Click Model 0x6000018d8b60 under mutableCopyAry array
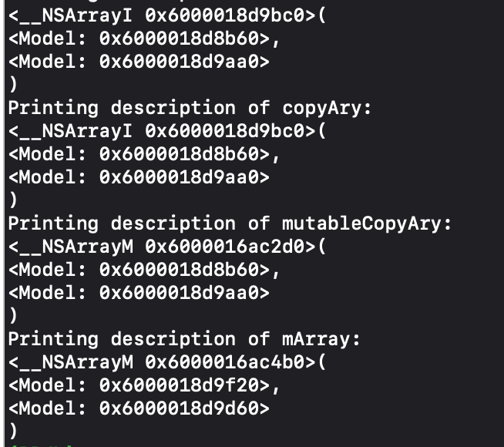The width and height of the screenshot is (504, 447). 144,270
